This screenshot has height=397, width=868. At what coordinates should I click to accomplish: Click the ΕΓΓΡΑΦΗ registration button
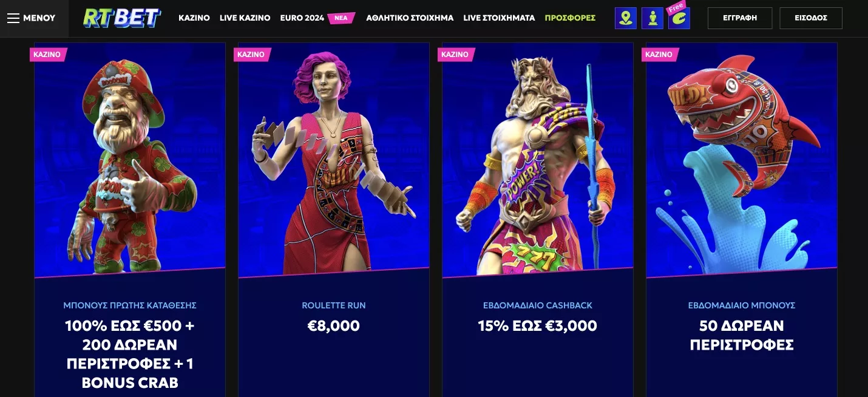tap(740, 18)
